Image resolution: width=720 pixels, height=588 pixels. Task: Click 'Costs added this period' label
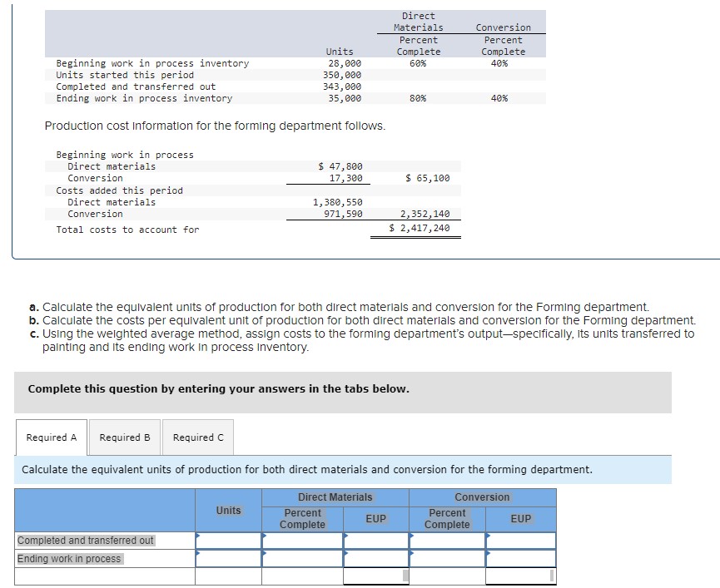click(119, 190)
